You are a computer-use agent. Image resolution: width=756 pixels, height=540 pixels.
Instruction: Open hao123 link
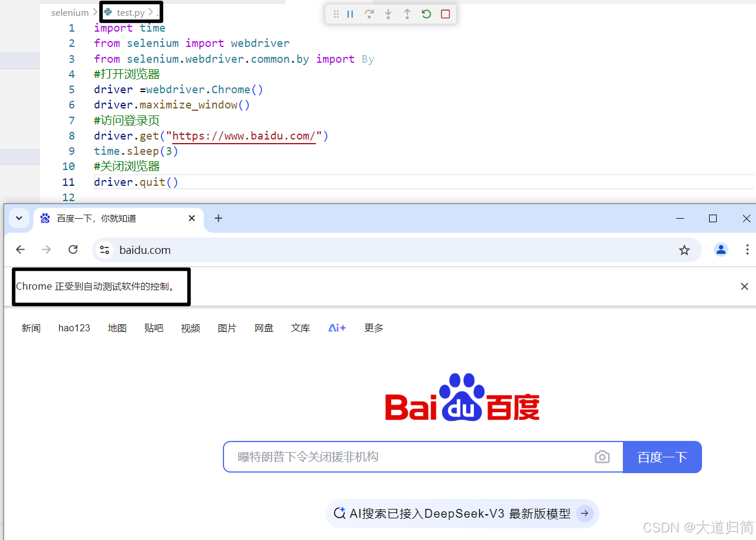coord(74,328)
